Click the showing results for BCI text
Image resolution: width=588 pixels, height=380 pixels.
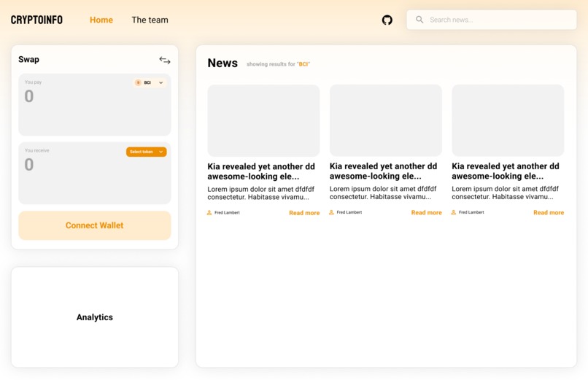278,64
